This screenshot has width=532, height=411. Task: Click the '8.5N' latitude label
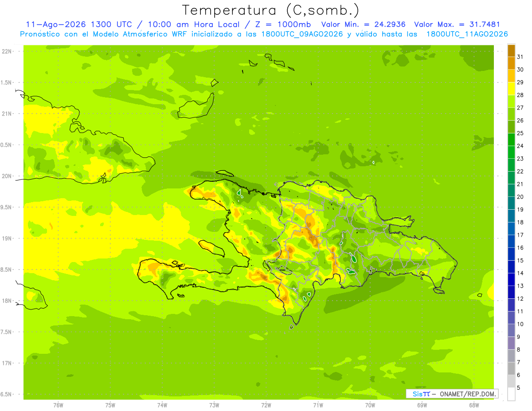7,270
